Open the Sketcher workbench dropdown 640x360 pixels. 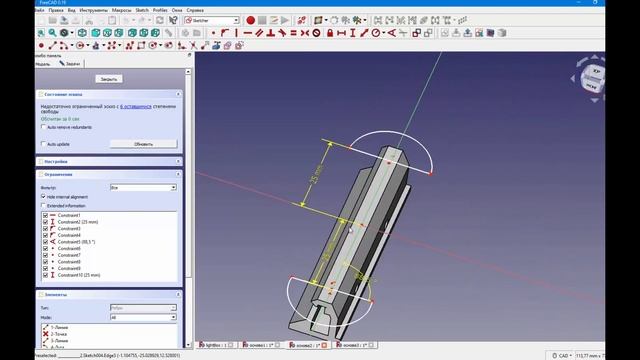(211, 20)
